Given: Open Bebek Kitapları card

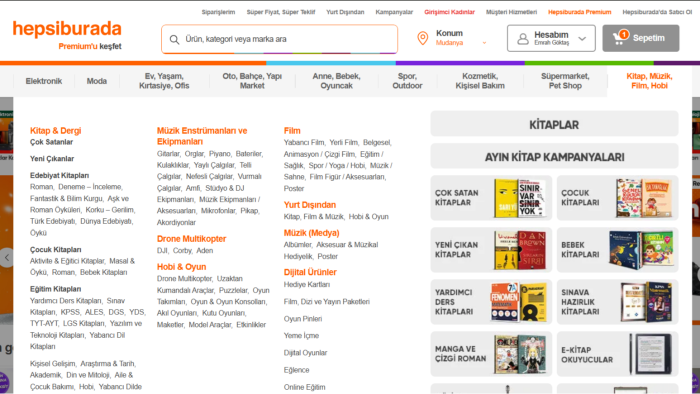Looking at the screenshot, I should [x=617, y=250].
